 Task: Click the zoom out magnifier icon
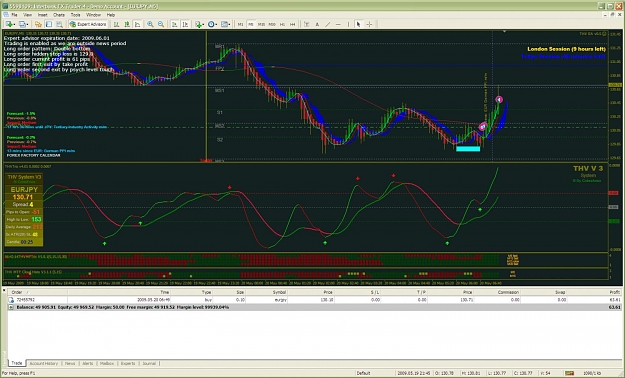pyautogui.click(x=161, y=24)
